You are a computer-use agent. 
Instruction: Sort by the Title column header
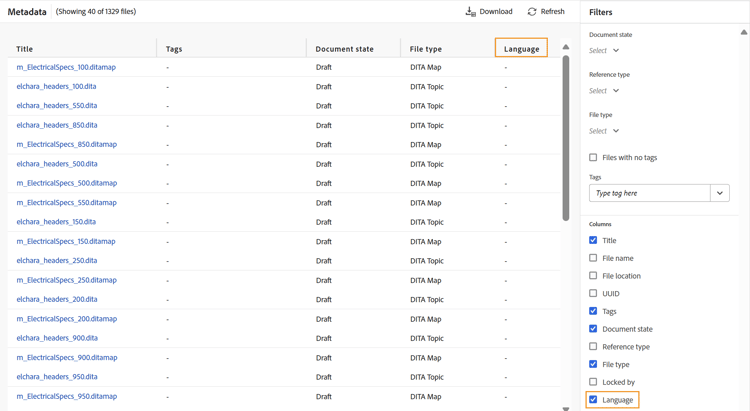pos(24,49)
